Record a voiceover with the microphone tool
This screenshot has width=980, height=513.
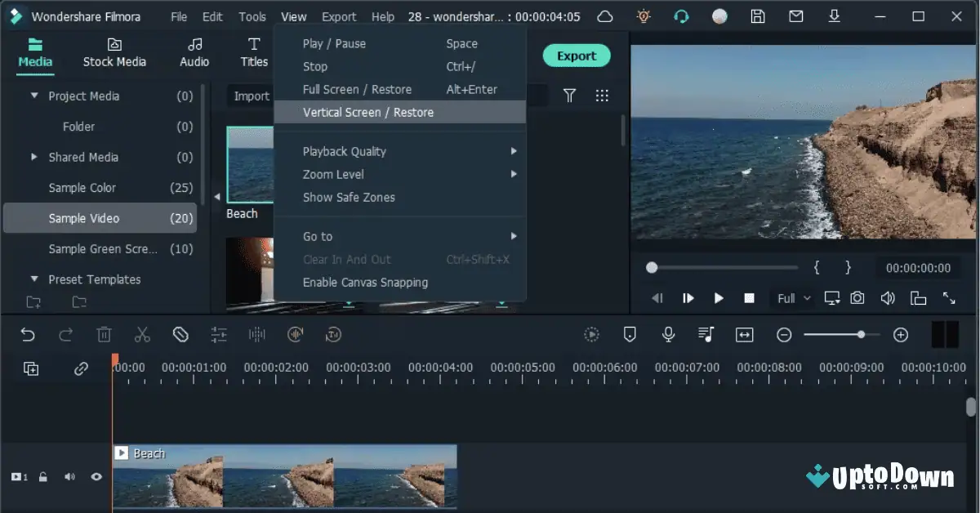pyautogui.click(x=668, y=334)
